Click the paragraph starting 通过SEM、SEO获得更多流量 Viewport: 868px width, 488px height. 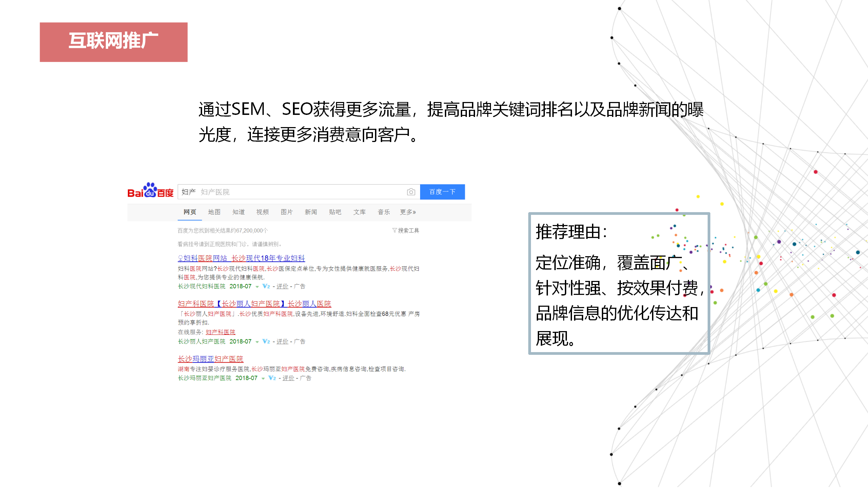(x=451, y=122)
